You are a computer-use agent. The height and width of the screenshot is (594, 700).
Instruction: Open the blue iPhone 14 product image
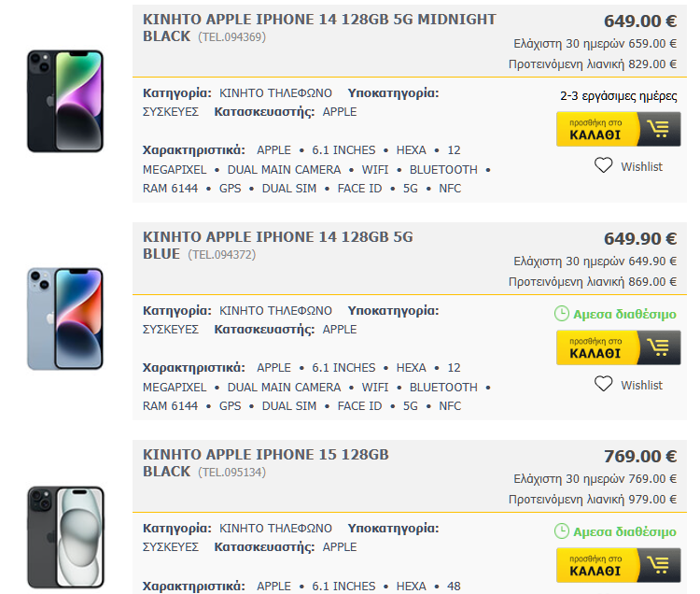tap(65, 318)
